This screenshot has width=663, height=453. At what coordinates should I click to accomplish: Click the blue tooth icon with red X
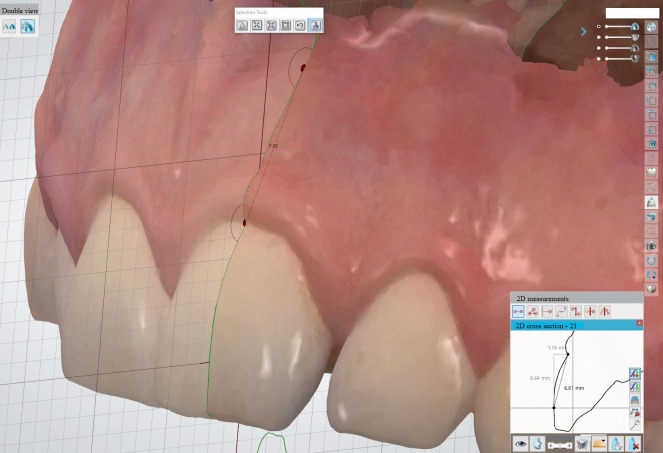[x=634, y=444]
